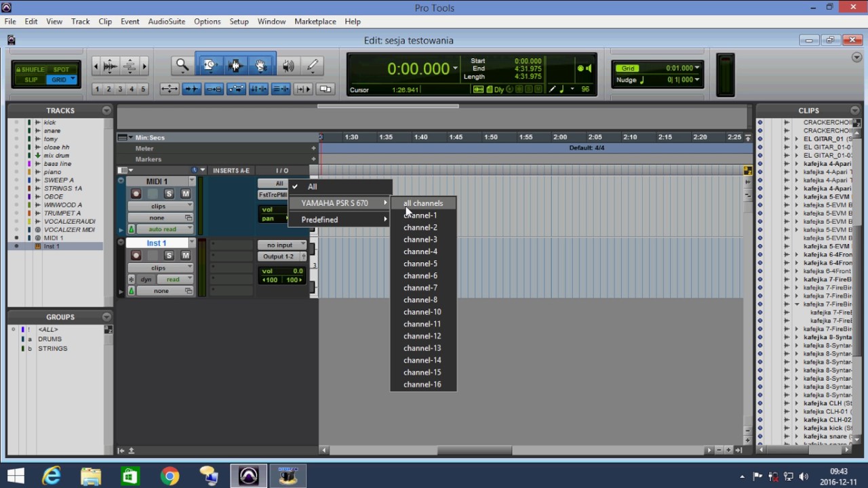Select the Grabber hand tool
868x488 pixels.
pos(261,66)
